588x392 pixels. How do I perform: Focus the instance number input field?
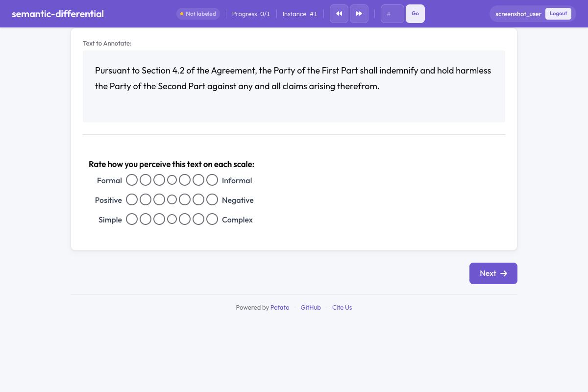392,14
